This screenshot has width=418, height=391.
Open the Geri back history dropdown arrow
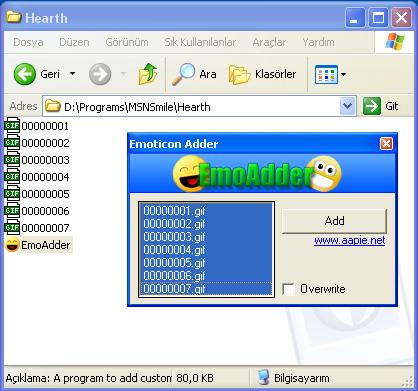coord(72,74)
